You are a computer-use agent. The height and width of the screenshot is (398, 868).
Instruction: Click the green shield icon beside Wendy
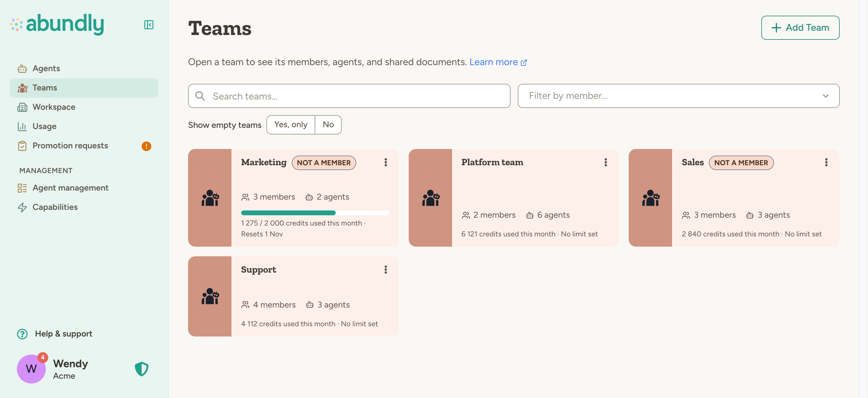coord(142,369)
